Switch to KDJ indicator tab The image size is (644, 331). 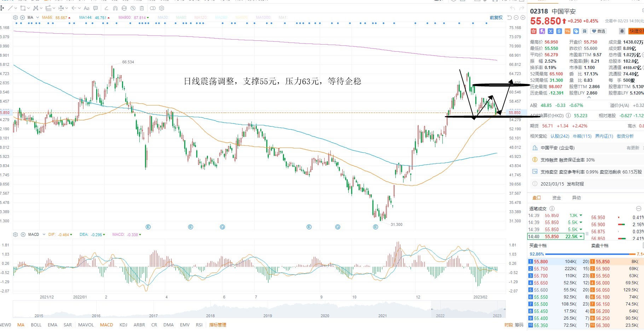(x=123, y=325)
